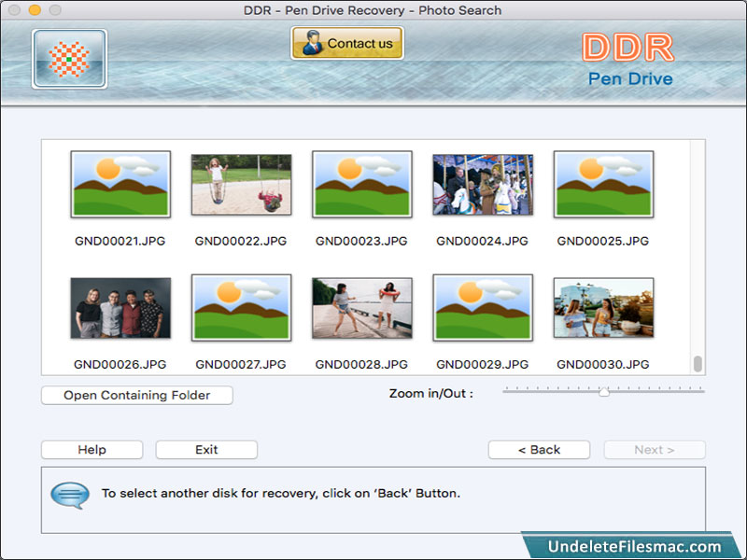
Task: Adjust the Zoom in/Out slider
Action: tap(602, 393)
